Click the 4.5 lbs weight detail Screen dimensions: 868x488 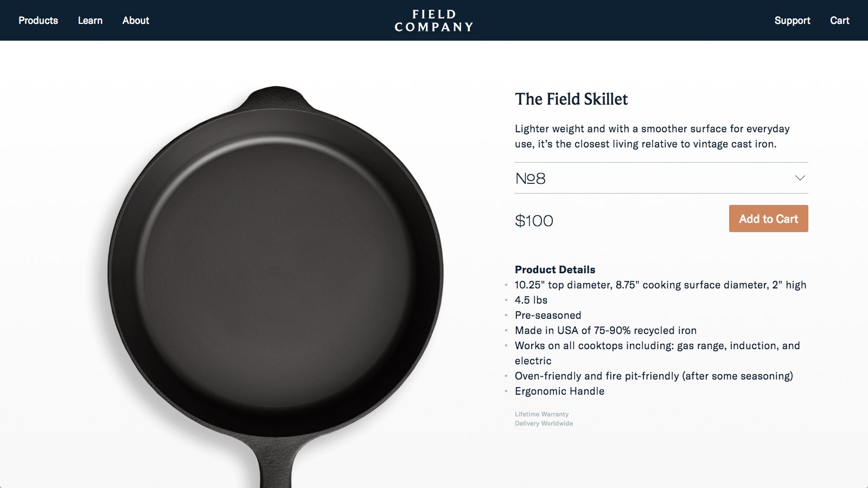pos(531,300)
